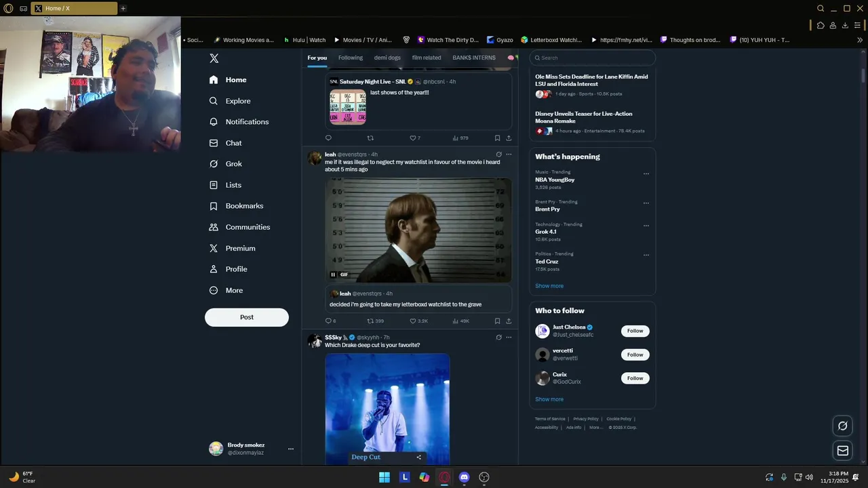
Task: Open browser downloads icon in toolbar
Action: (x=845, y=25)
